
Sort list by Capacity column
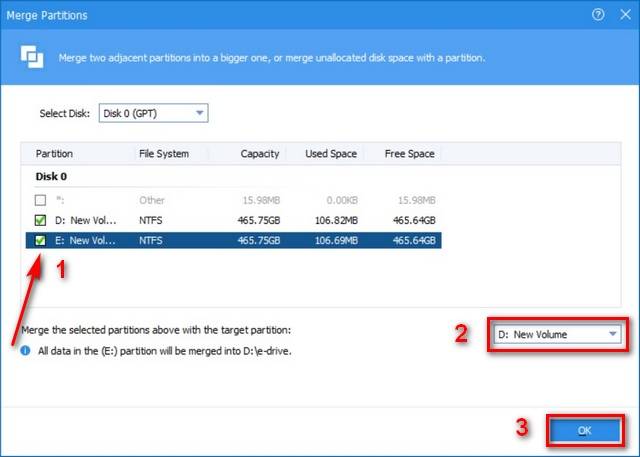click(259, 154)
